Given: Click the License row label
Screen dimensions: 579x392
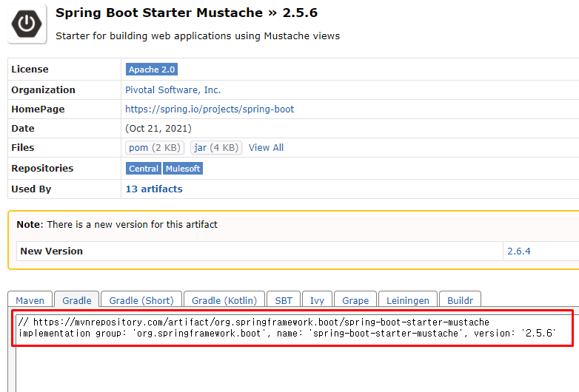Looking at the screenshot, I should [x=30, y=70].
